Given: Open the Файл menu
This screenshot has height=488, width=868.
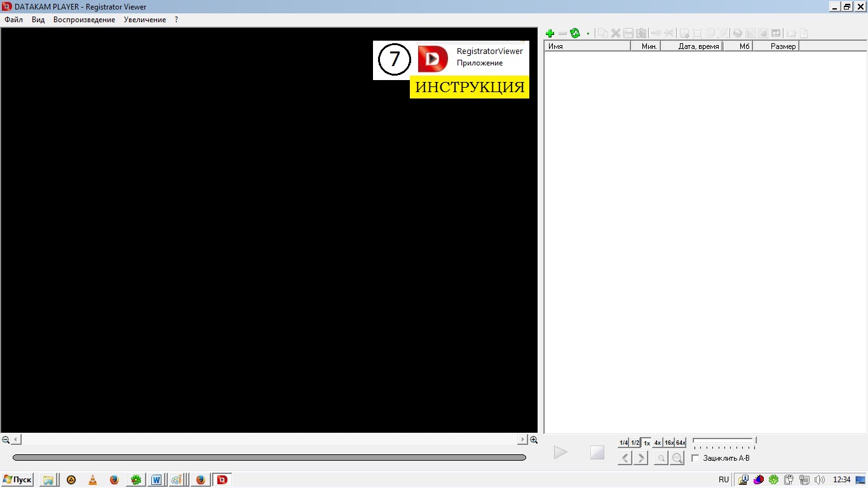Looking at the screenshot, I should (13, 20).
